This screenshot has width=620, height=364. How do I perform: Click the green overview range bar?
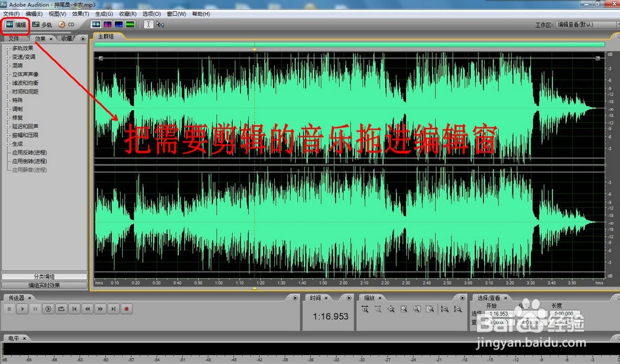349,45
